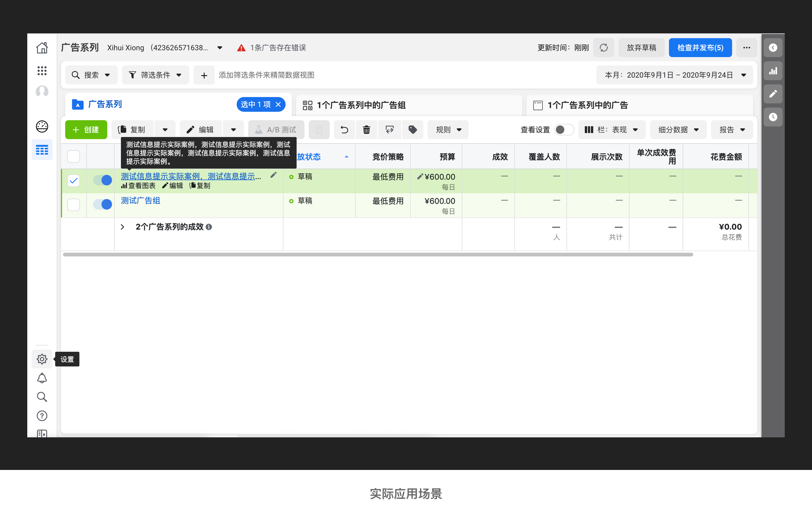Toggle the 查看设置 switch

coord(563,130)
